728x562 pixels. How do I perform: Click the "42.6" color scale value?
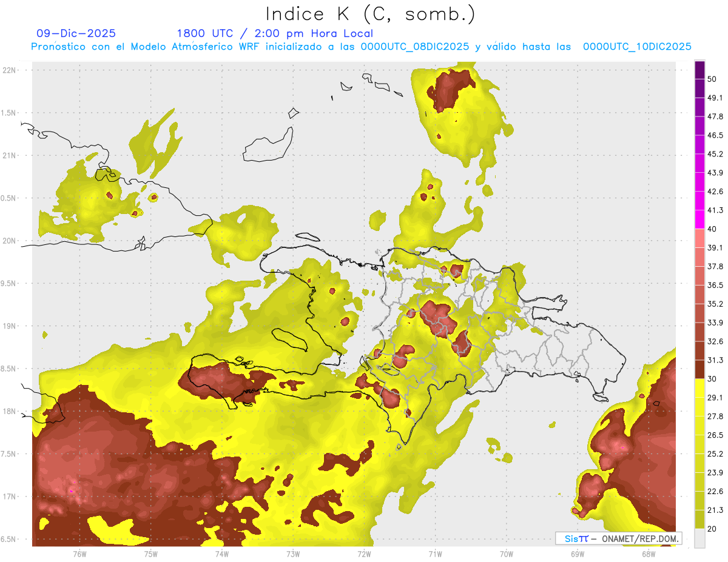coord(715,192)
